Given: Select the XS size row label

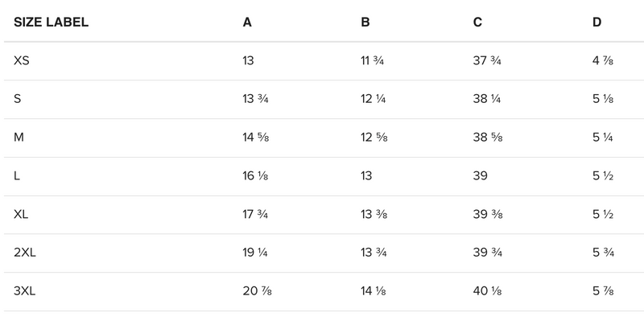Looking at the screenshot, I should click(x=22, y=61).
